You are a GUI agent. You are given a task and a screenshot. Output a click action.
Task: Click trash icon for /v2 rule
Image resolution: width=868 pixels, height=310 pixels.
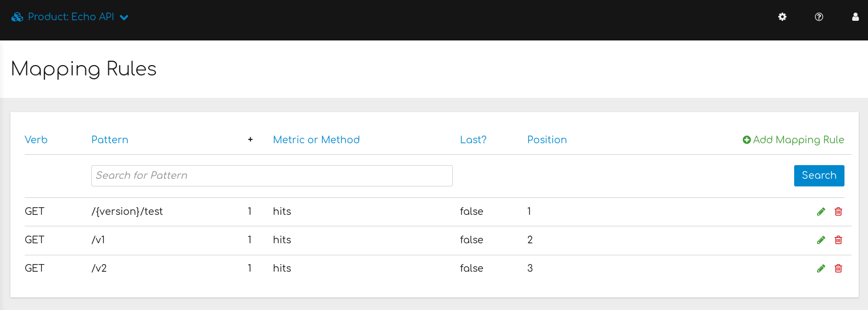pyautogui.click(x=838, y=268)
